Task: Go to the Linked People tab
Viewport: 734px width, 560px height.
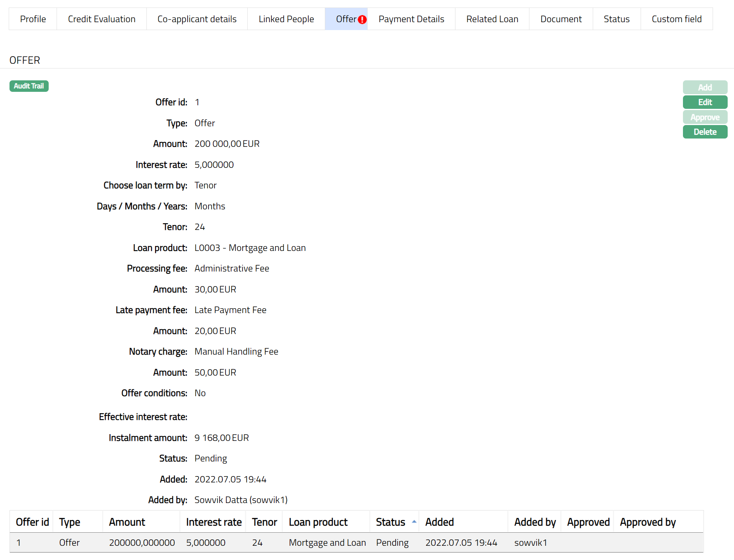Action: (286, 19)
